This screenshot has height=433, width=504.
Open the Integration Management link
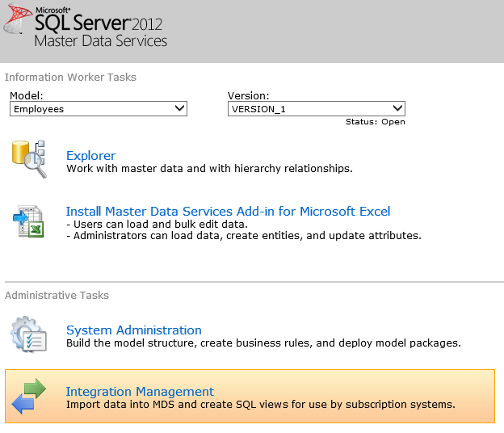(x=140, y=392)
